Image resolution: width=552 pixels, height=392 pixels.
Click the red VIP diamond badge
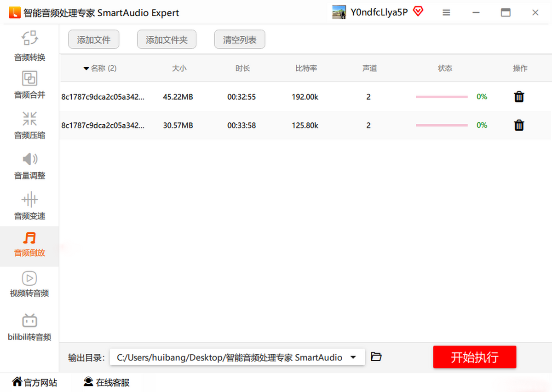point(418,12)
